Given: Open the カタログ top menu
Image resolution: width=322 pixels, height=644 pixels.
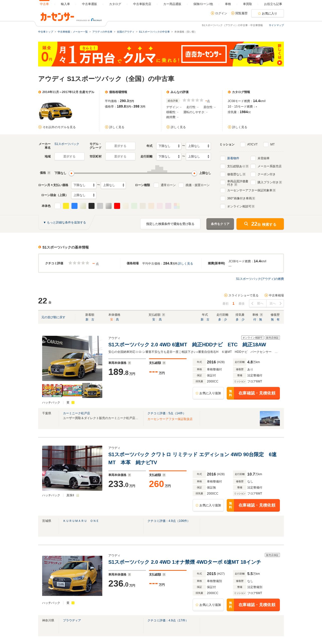Looking at the screenshot, I should (x=115, y=4).
